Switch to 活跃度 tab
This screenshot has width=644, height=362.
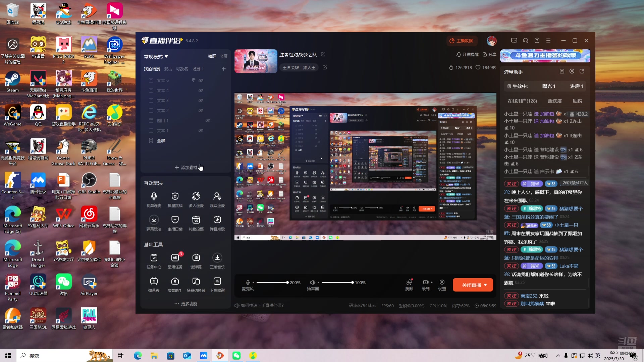pos(555,101)
